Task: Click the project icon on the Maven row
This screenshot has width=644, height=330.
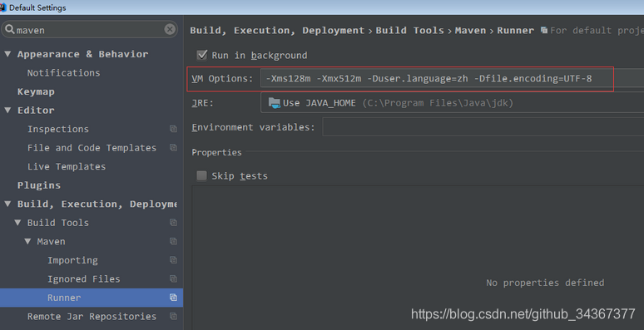Action: tap(173, 241)
